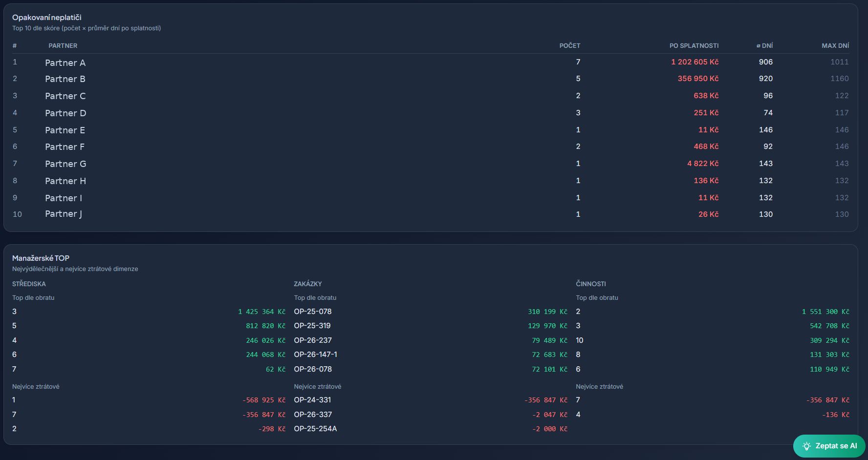Open loss-making order OP-25-254A
The width and height of the screenshot is (868, 460).
(x=315, y=429)
